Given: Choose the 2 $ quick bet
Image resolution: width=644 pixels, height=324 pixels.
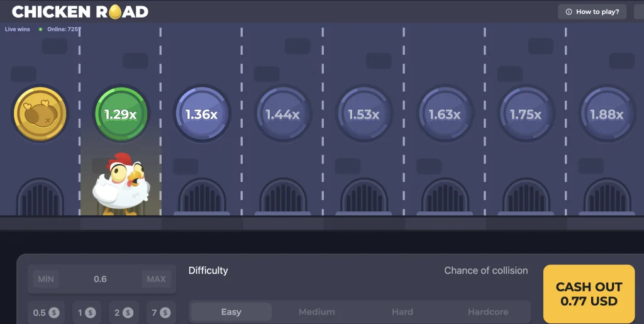Looking at the screenshot, I should 124,313.
